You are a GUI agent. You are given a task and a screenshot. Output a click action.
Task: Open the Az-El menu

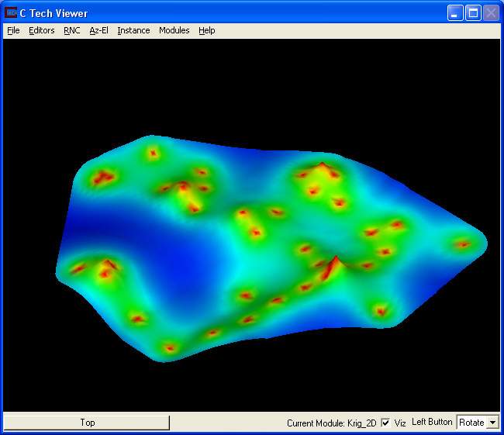pyautogui.click(x=98, y=30)
